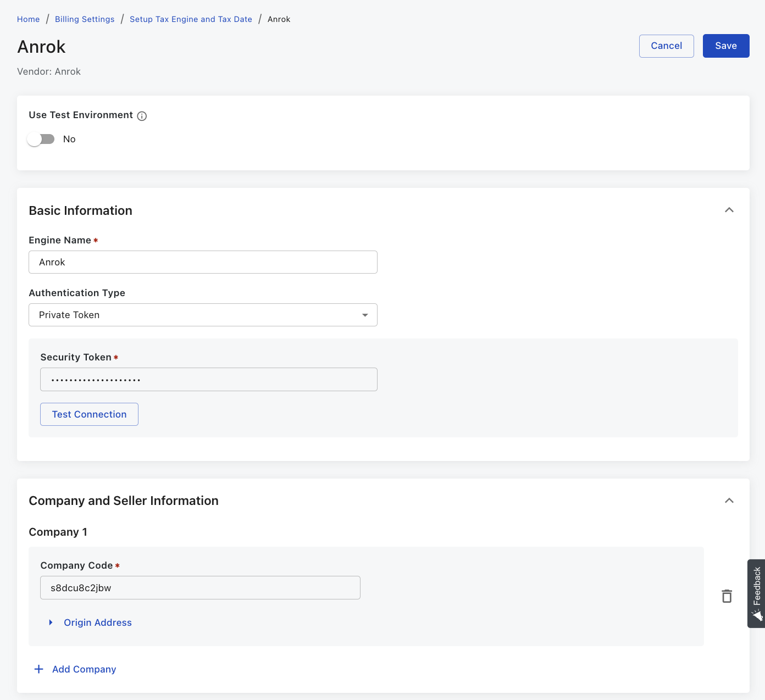Image resolution: width=765 pixels, height=700 pixels.
Task: Click the plus icon next to Add Company
Action: click(x=39, y=669)
